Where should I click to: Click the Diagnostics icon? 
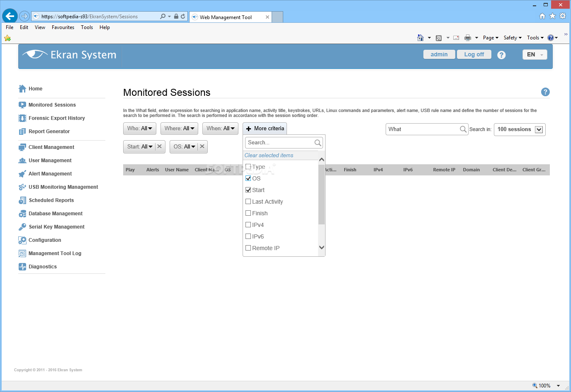(x=22, y=267)
